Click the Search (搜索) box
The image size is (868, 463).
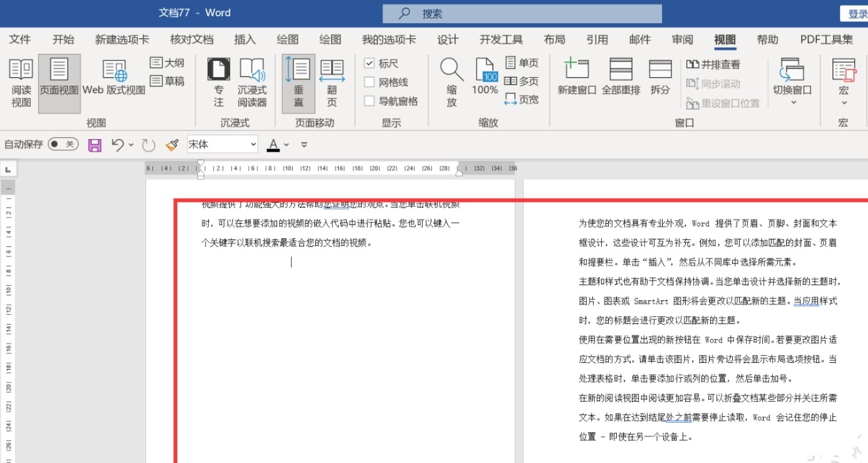[522, 13]
